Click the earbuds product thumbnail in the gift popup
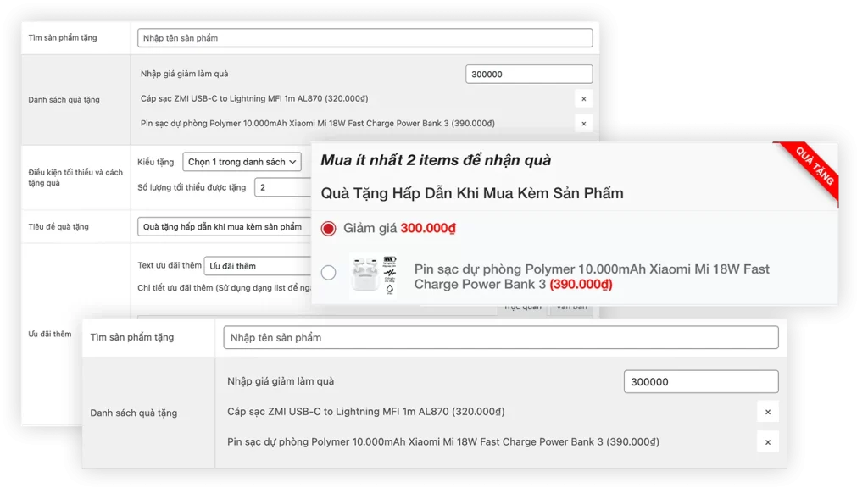The height and width of the screenshot is (488, 868). [x=373, y=274]
